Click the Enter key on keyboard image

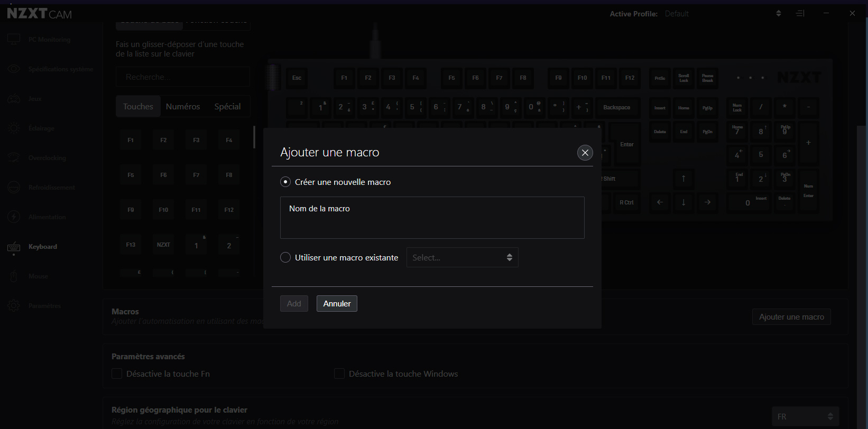627,144
